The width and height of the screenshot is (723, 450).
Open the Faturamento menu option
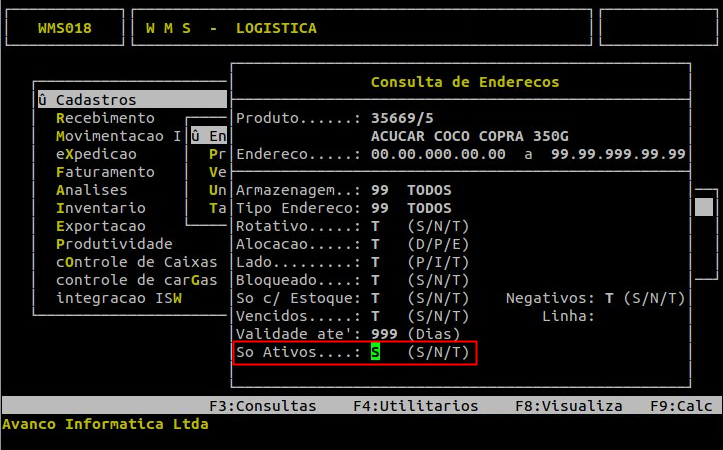pos(105,172)
